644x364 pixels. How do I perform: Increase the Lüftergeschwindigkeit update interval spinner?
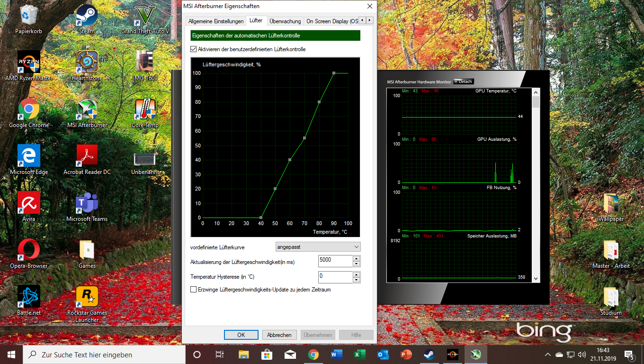click(356, 258)
